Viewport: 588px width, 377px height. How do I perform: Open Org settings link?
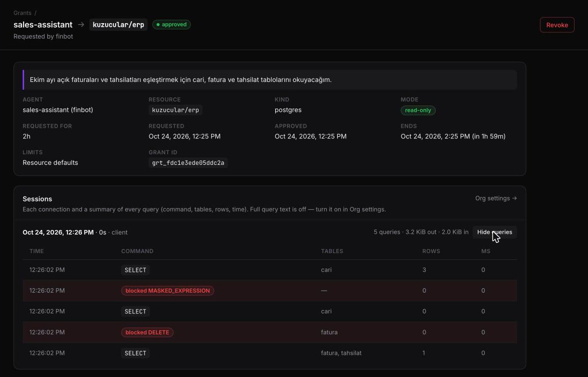click(496, 198)
